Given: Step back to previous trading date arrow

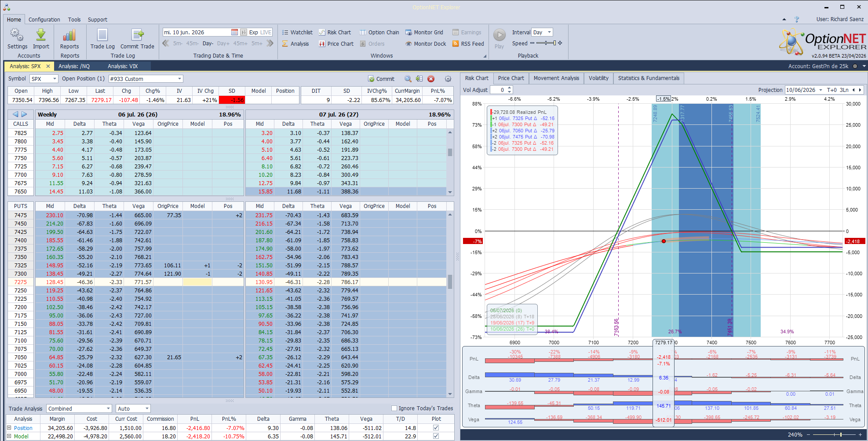Looking at the screenshot, I should 166,43.
